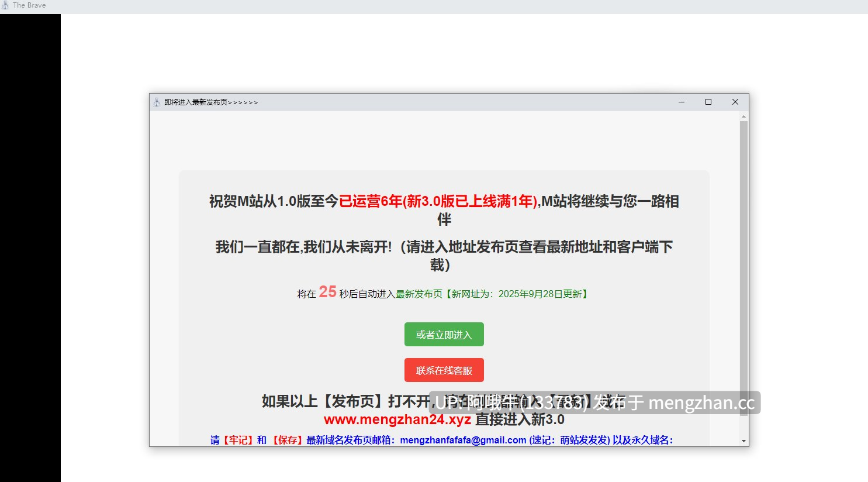Maximize the 即将进入最新发布页 popup window
The height and width of the screenshot is (482, 868).
(708, 102)
